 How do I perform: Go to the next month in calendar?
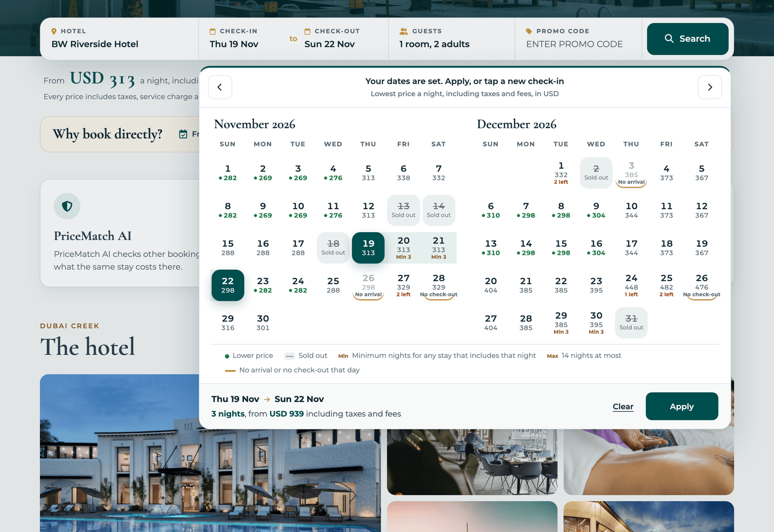coord(710,87)
